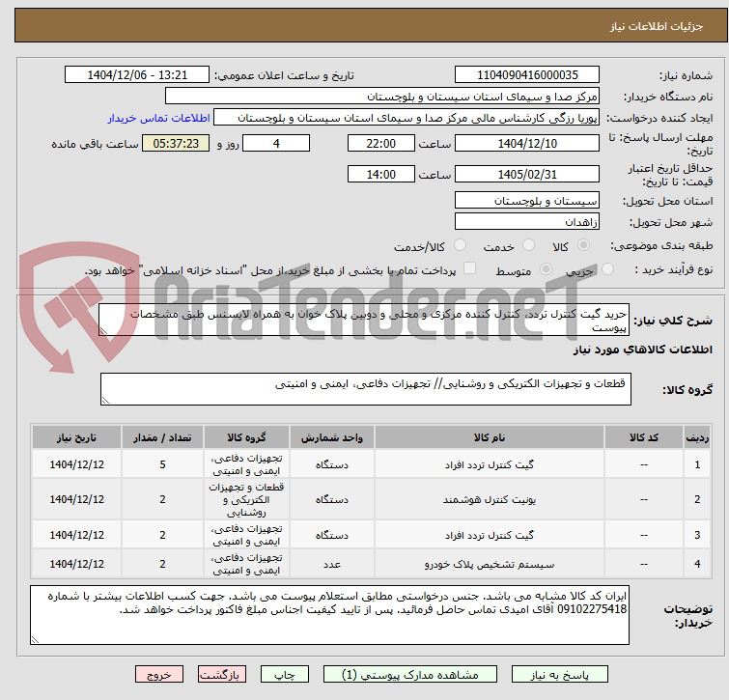The height and width of the screenshot is (700, 729).
Task: Select the کالا/خدمت radio button
Action: [x=460, y=245]
